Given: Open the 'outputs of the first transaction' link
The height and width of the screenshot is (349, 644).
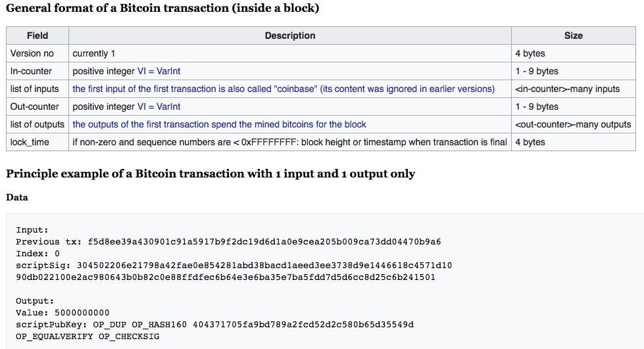Looking at the screenshot, I should click(219, 124).
